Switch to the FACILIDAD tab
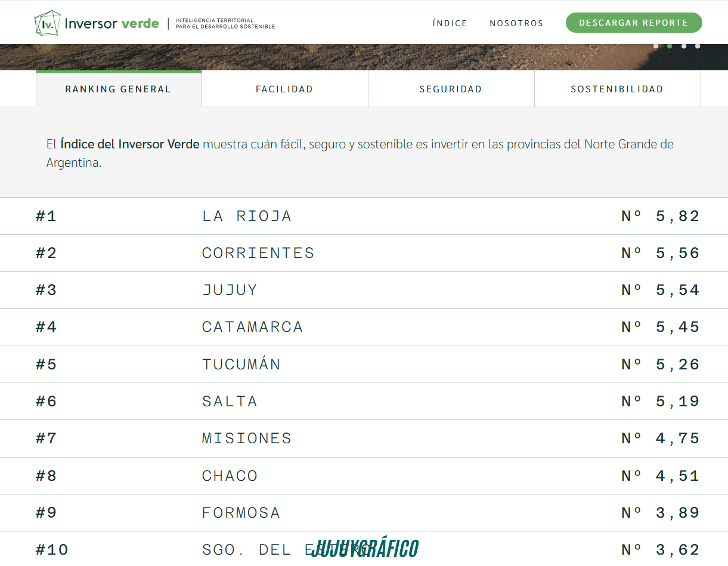 click(284, 89)
